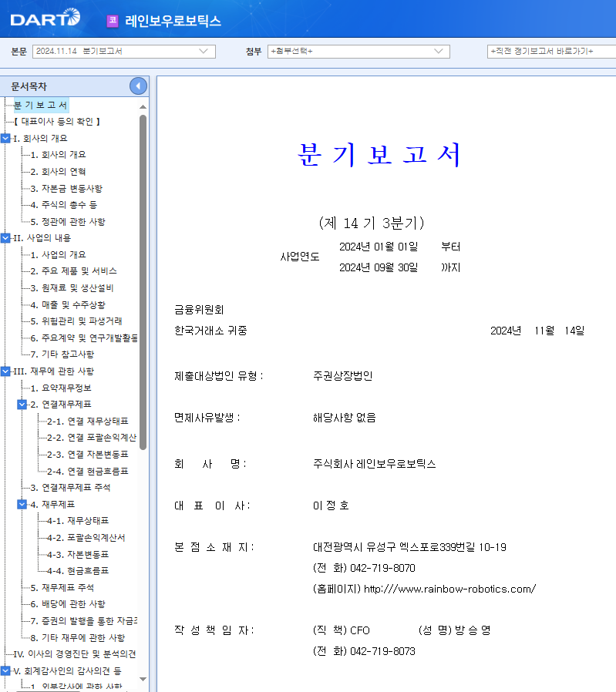This screenshot has height=692, width=616.
Task: Open 3. 자본금 변동사항 section
Action: 66,189
